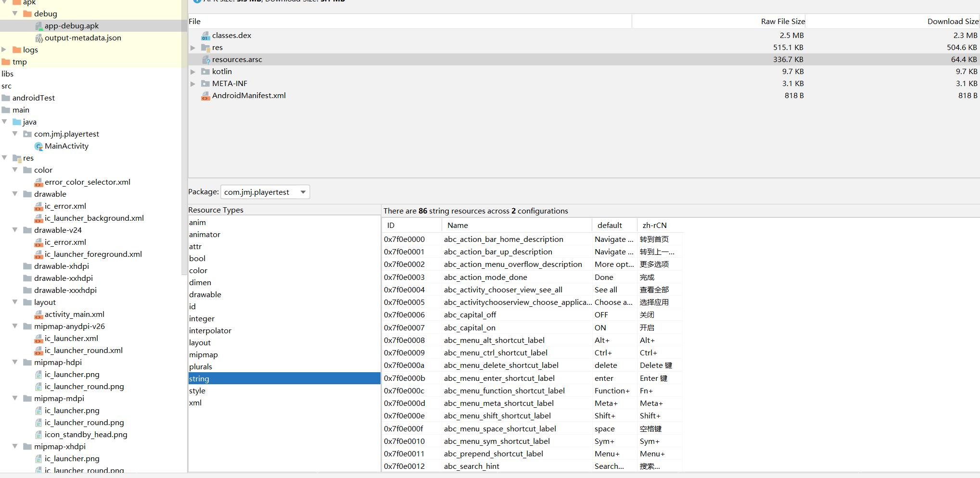The image size is (980, 478).
Task: Click the com.jmj.playertest package icon
Action: coord(28,134)
